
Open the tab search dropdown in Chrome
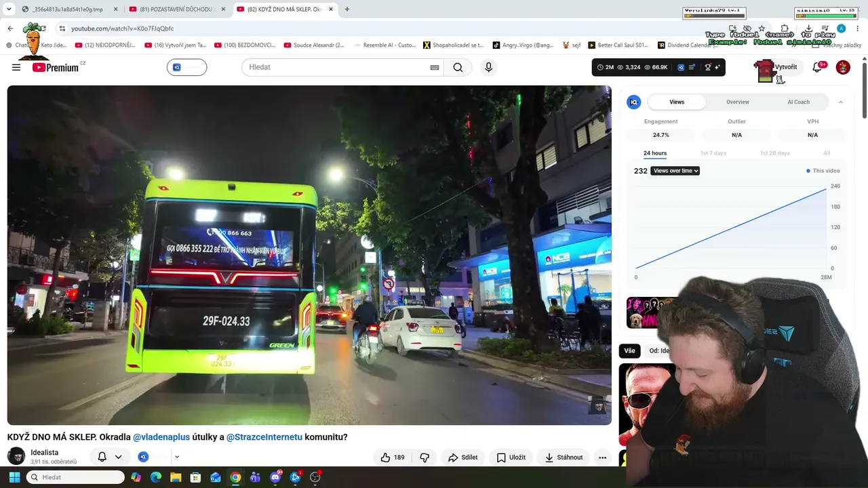click(x=9, y=9)
